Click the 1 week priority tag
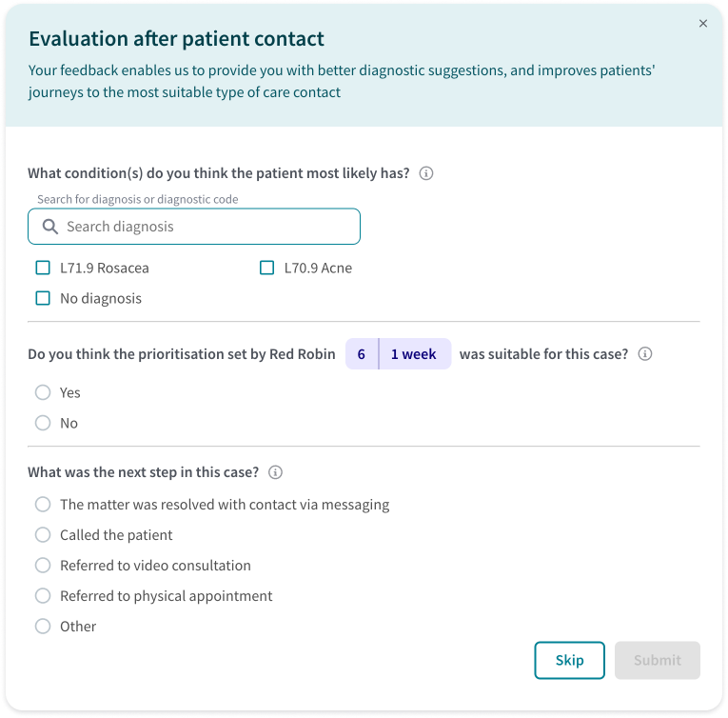 click(x=414, y=353)
